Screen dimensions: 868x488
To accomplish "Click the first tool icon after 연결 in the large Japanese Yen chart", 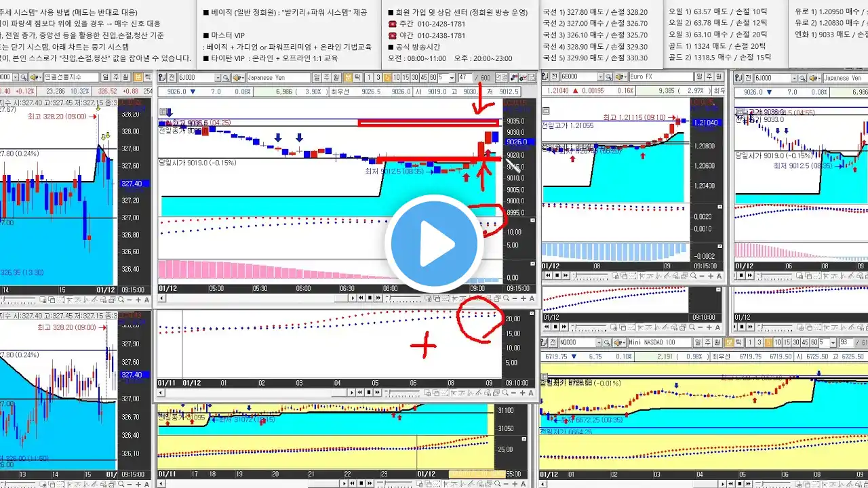I will 513,78.
